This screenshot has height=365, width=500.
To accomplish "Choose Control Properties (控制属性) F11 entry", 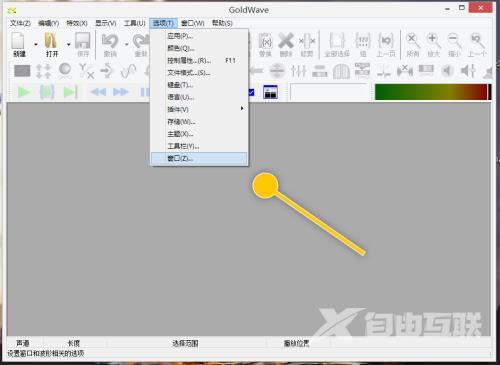I will coord(199,60).
